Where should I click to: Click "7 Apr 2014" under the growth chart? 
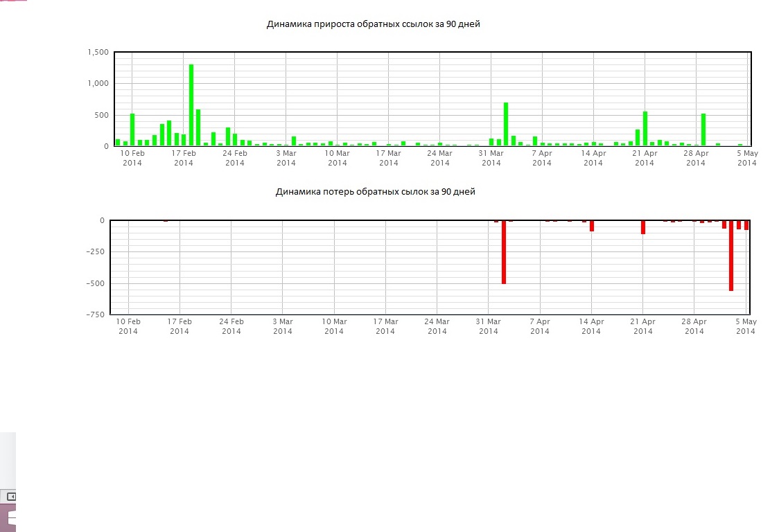click(x=542, y=158)
